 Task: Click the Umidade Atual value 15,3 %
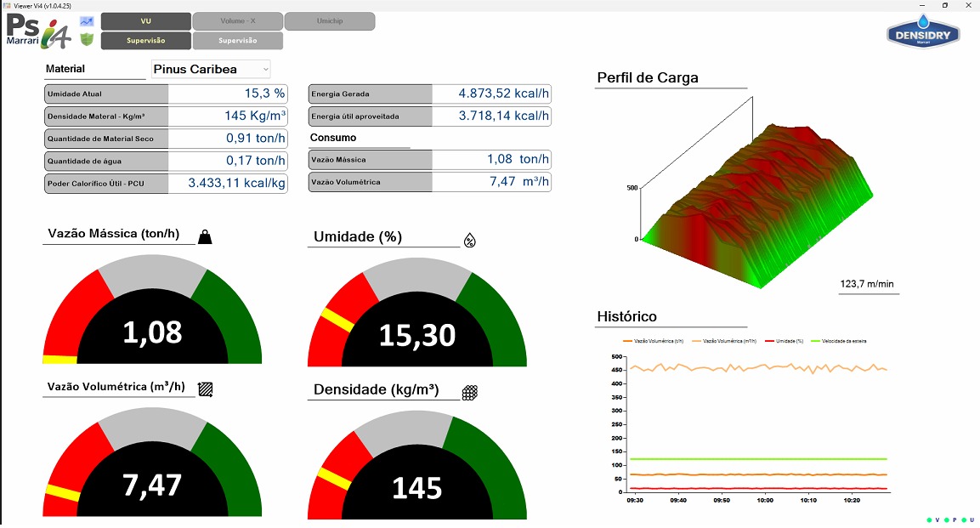pyautogui.click(x=264, y=94)
